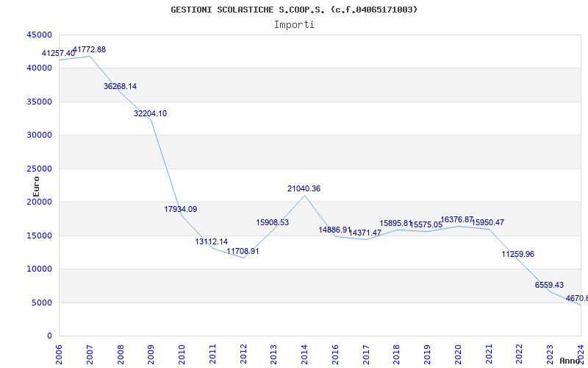
Task: Click the x-axis year 2013
Action: [x=273, y=354]
